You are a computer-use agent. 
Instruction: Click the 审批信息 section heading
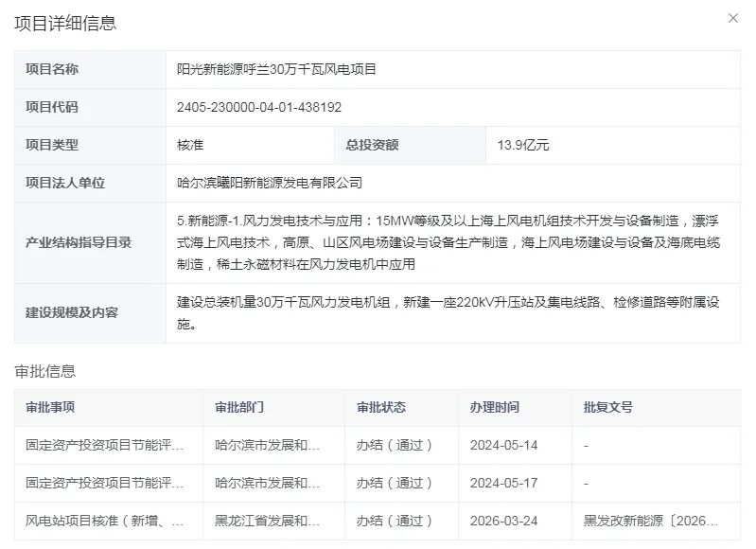44,370
